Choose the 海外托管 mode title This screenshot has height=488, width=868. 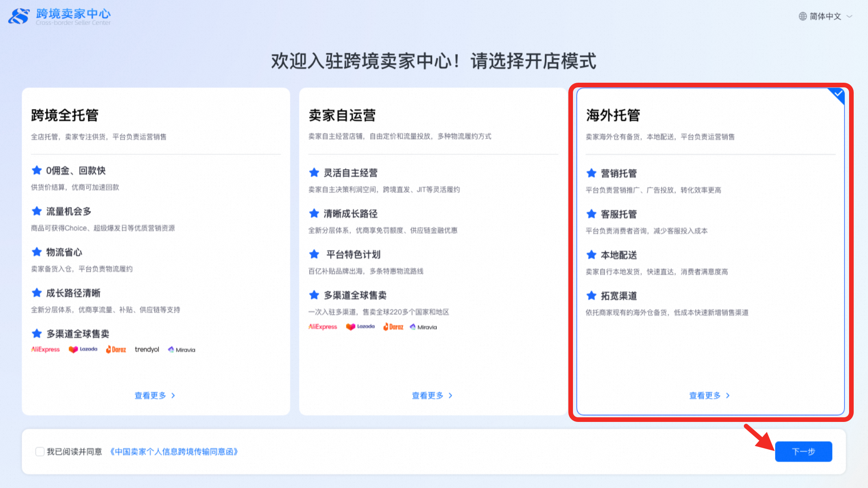pos(613,115)
